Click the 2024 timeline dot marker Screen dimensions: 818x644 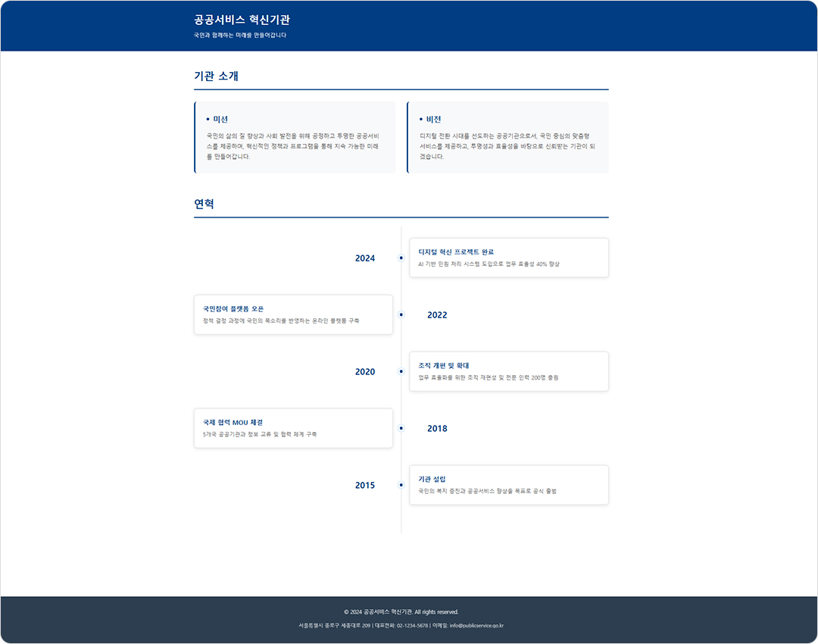pos(401,258)
